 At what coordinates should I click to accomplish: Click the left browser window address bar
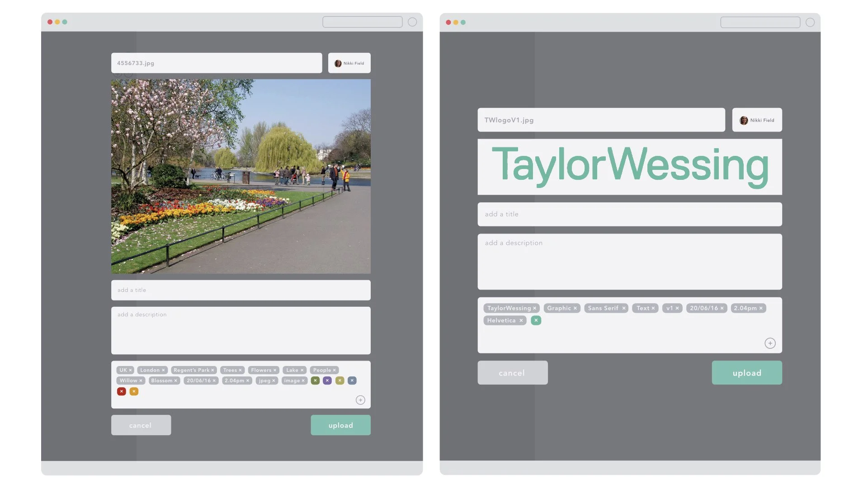point(363,22)
